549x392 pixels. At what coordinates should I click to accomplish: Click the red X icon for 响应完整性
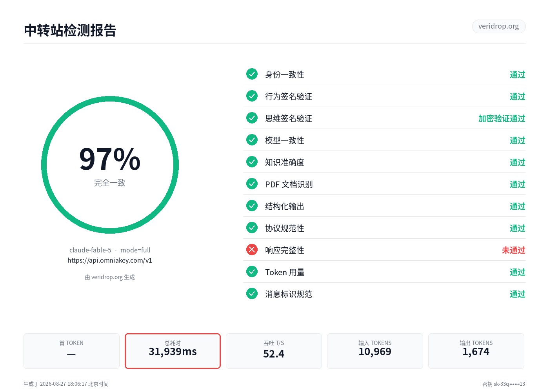pos(252,249)
